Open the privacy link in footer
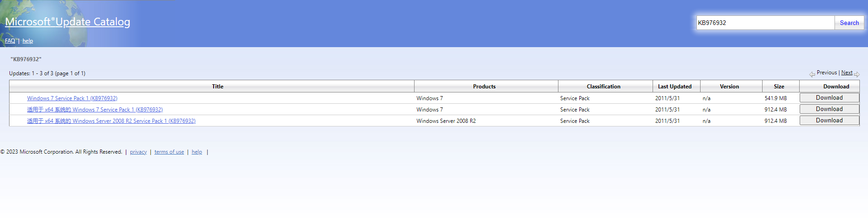This screenshot has height=218, width=868. pos(138,152)
